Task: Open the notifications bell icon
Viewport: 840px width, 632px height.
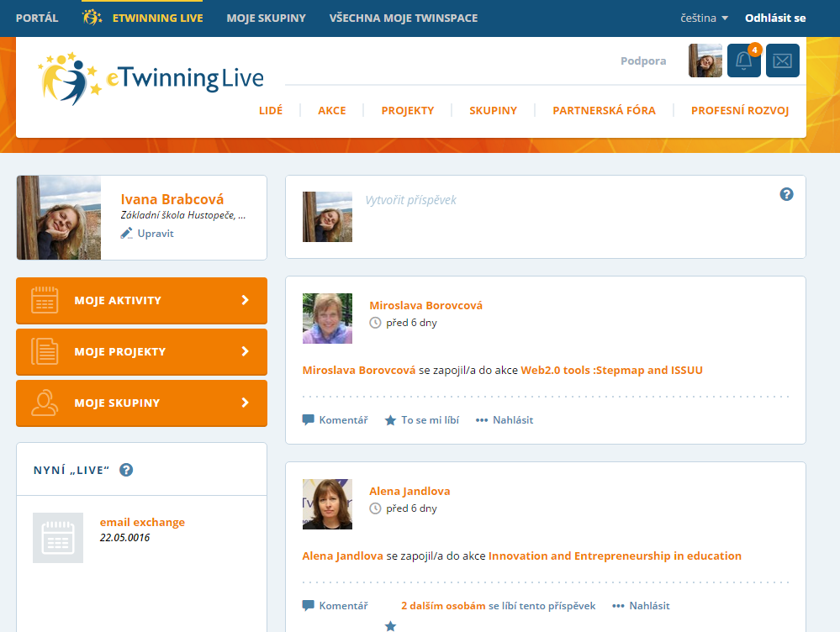Action: coord(743,61)
